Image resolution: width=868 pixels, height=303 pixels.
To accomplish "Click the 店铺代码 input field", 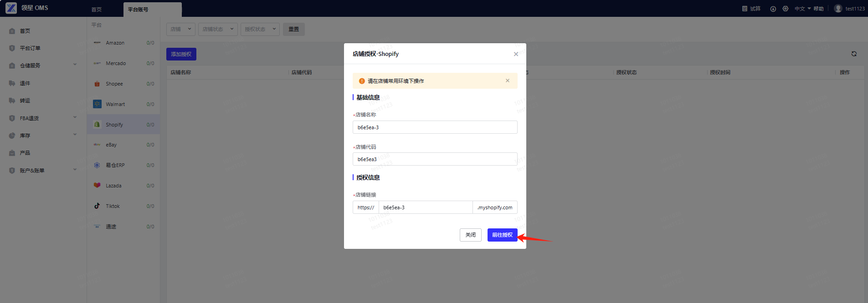I will [435, 159].
